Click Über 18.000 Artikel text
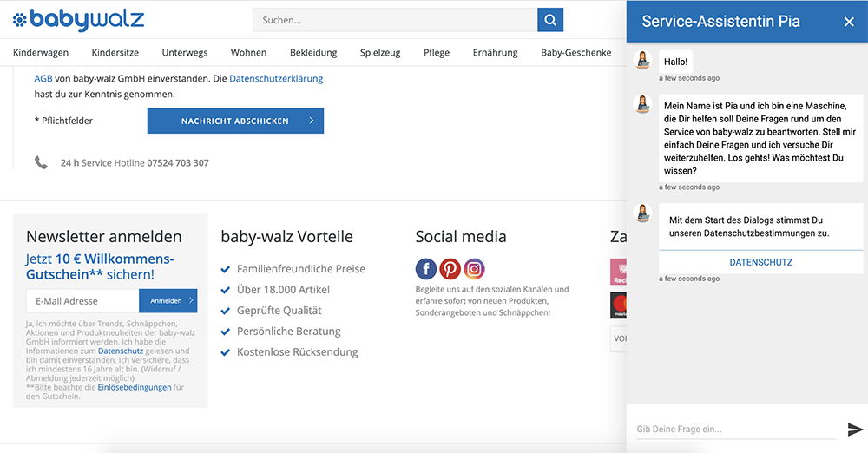 pyautogui.click(x=284, y=290)
